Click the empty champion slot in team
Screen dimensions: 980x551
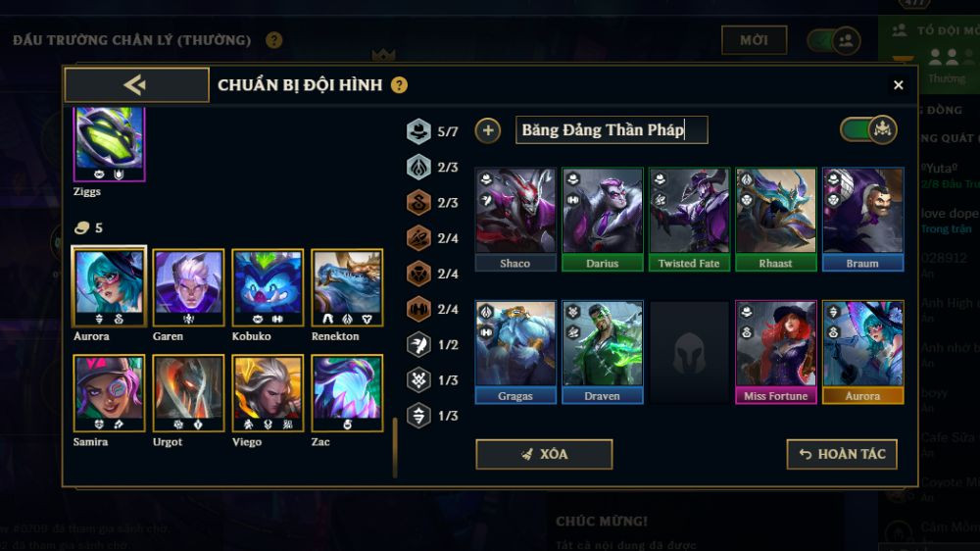689,352
